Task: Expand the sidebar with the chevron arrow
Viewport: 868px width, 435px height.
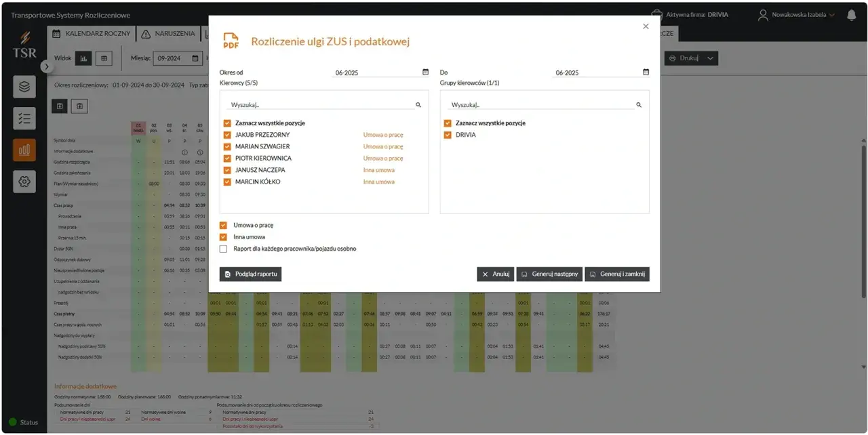Action: pos(46,66)
